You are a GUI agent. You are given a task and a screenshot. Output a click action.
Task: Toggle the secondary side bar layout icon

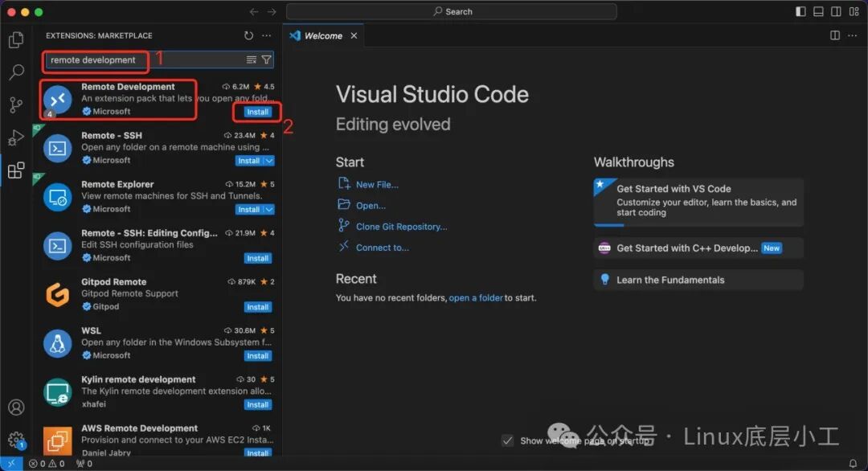tap(836, 11)
